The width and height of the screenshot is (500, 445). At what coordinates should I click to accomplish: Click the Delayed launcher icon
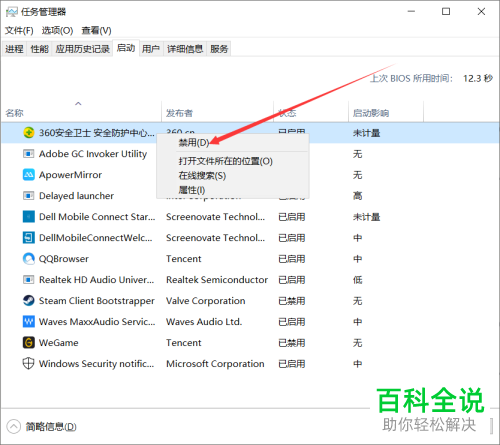pyautogui.click(x=28, y=196)
